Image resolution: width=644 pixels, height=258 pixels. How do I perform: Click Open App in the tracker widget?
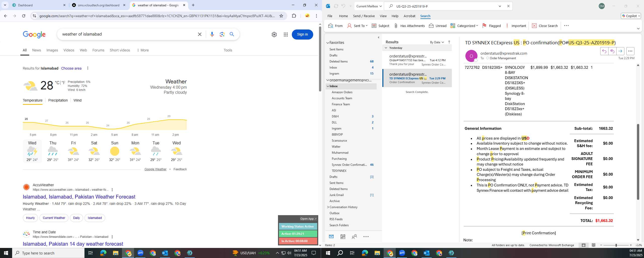[x=308, y=219]
